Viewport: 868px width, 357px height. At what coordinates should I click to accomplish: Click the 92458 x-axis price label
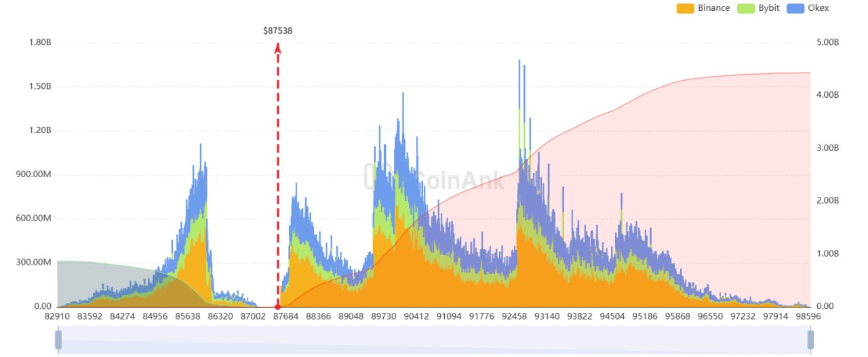coord(515,316)
